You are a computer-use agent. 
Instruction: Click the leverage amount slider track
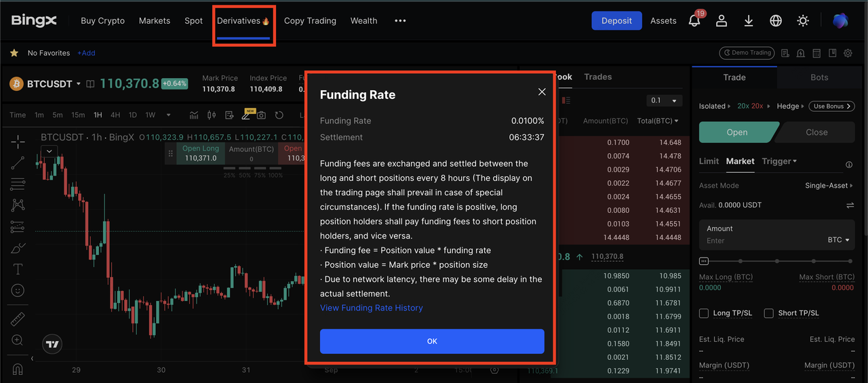point(777,261)
